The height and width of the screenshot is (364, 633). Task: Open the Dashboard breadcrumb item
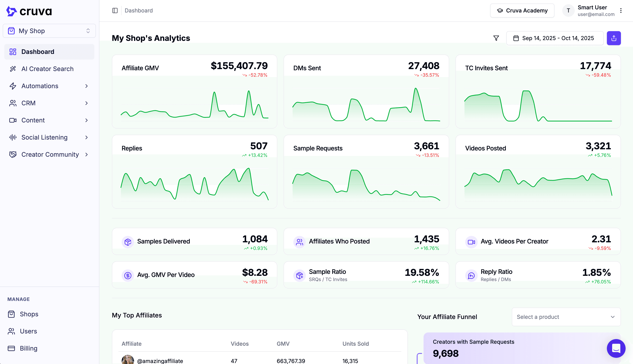click(x=139, y=10)
